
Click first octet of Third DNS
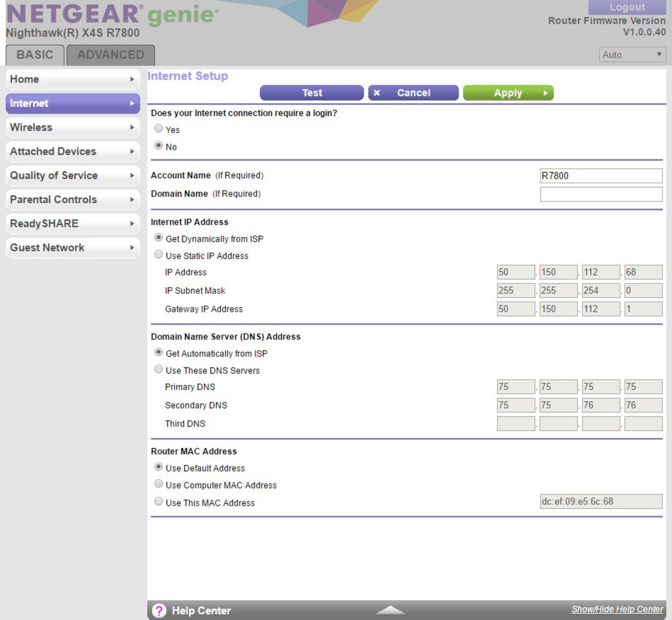(516, 424)
